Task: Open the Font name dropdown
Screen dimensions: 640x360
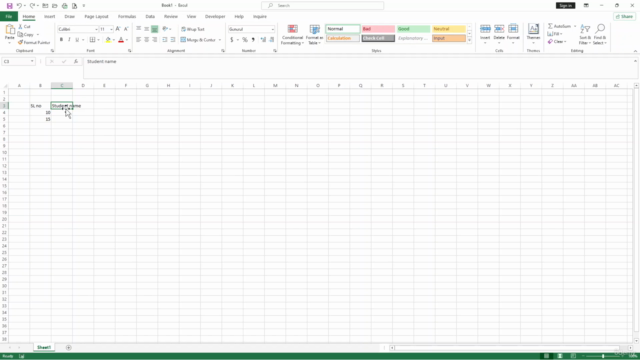Action: coord(96,29)
